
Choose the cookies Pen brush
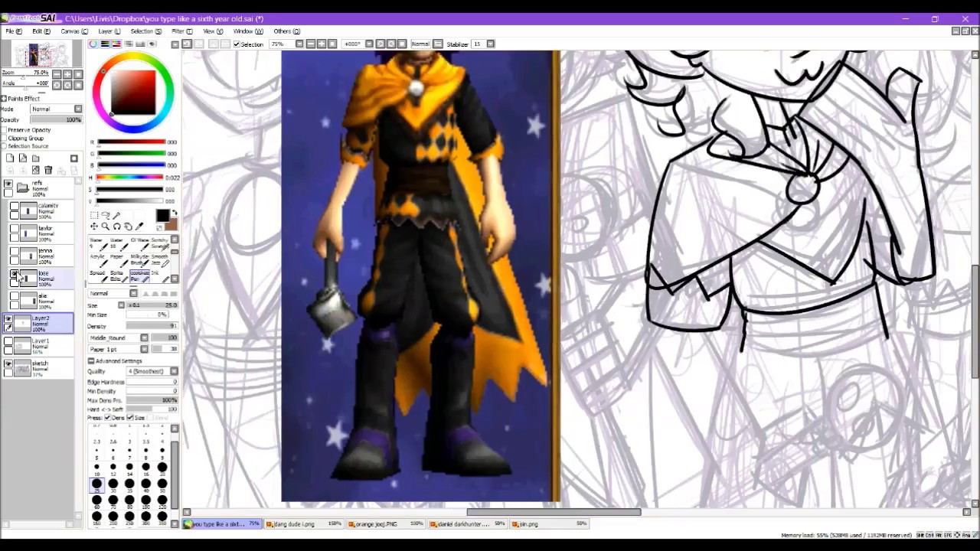pyautogui.click(x=140, y=275)
